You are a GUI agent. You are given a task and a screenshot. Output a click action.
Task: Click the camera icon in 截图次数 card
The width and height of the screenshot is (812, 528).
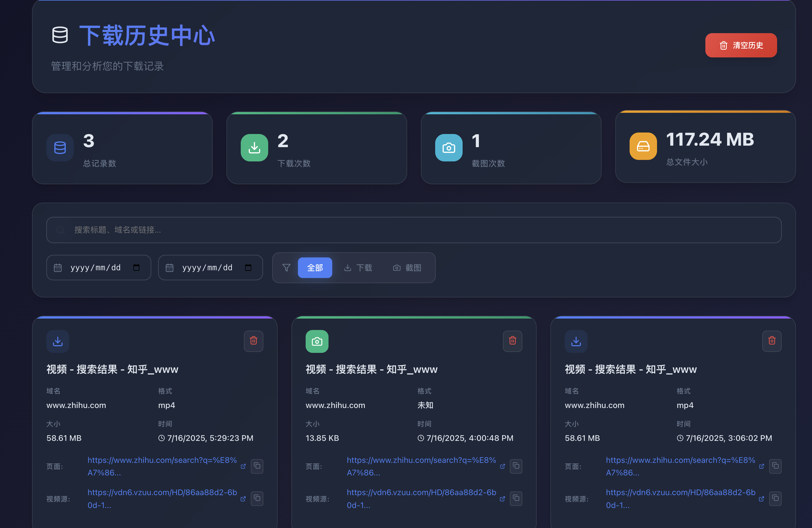pyautogui.click(x=449, y=148)
